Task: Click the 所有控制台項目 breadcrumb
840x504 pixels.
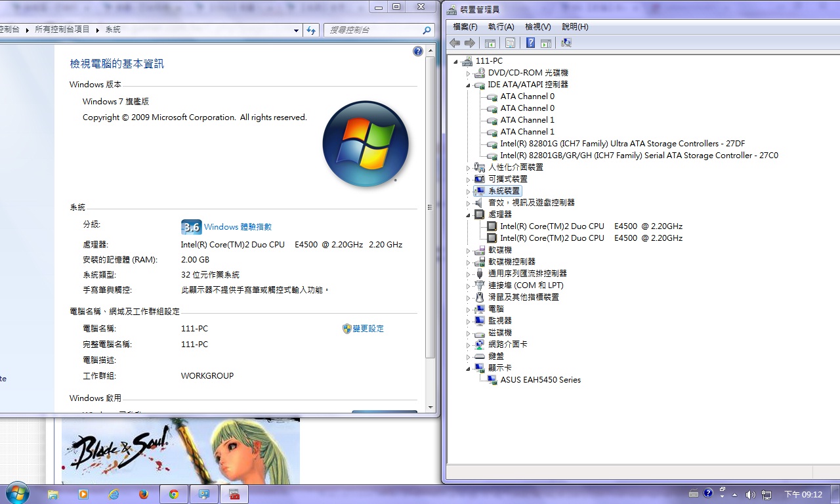Action: [62, 30]
